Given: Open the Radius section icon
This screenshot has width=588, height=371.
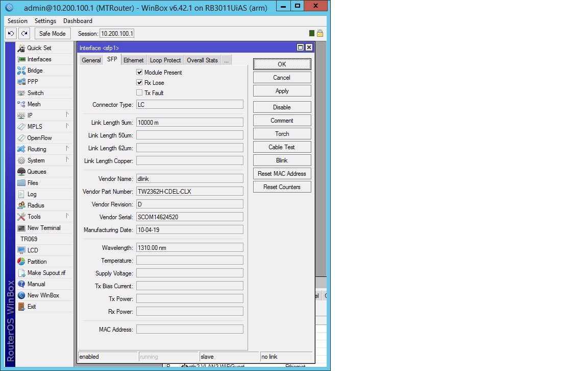Looking at the screenshot, I should [21, 206].
